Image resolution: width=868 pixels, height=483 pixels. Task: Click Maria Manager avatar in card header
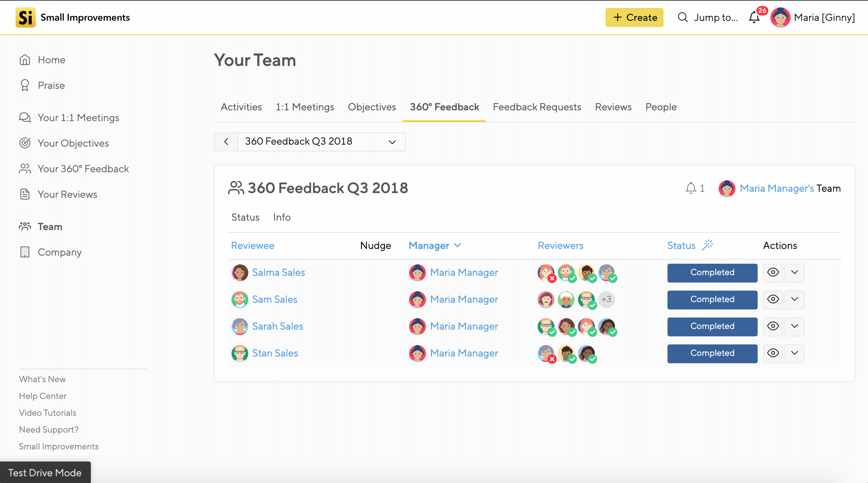tap(727, 188)
